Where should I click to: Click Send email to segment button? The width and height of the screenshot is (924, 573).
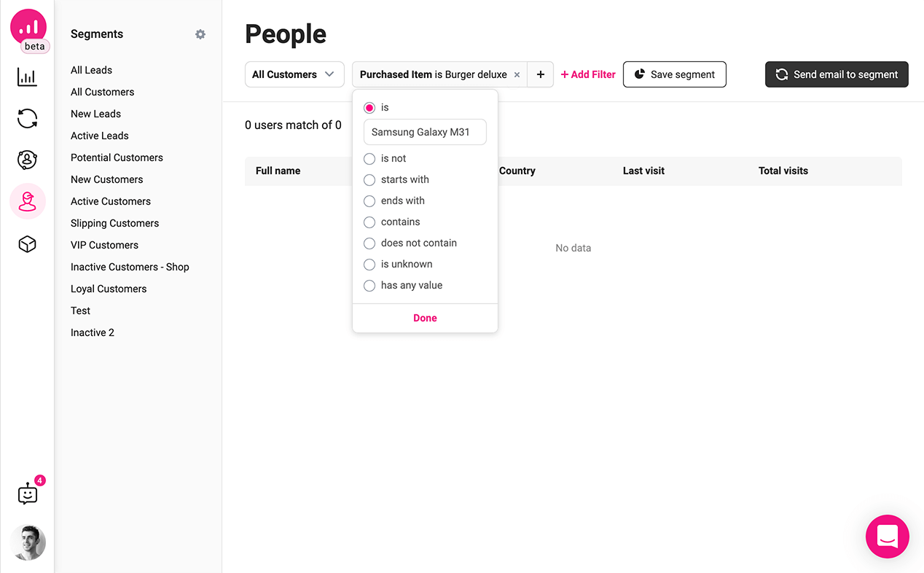tap(836, 74)
